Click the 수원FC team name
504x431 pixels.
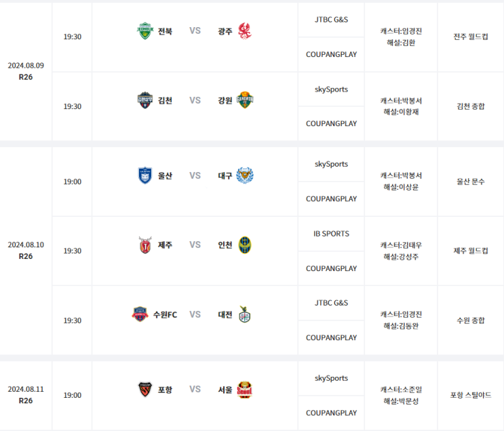[165, 314]
